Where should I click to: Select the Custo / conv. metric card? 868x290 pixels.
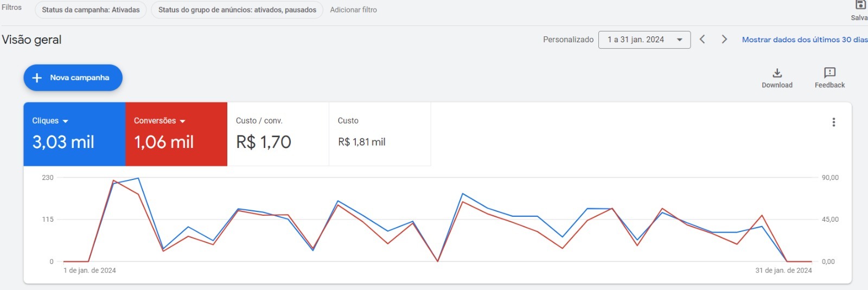(278, 134)
